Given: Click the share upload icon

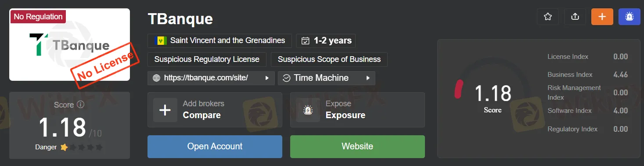Looking at the screenshot, I should coord(575,17).
